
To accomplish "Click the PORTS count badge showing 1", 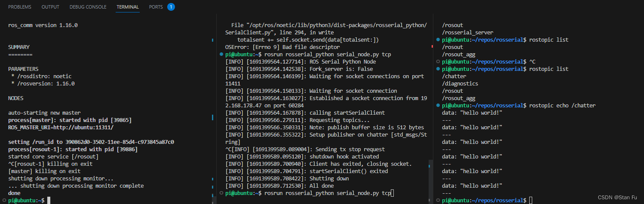I will coord(171,7).
